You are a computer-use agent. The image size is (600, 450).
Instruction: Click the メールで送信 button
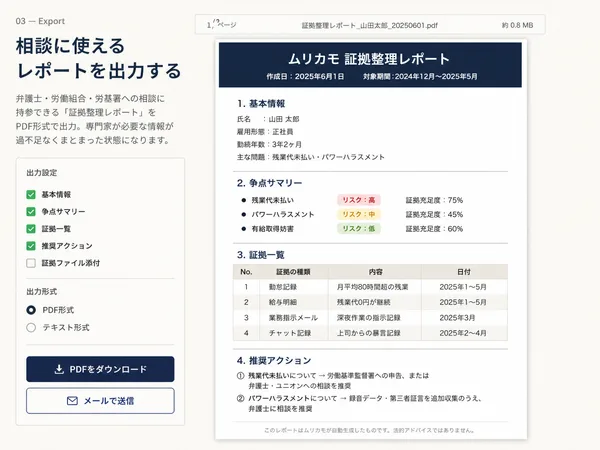tap(100, 401)
